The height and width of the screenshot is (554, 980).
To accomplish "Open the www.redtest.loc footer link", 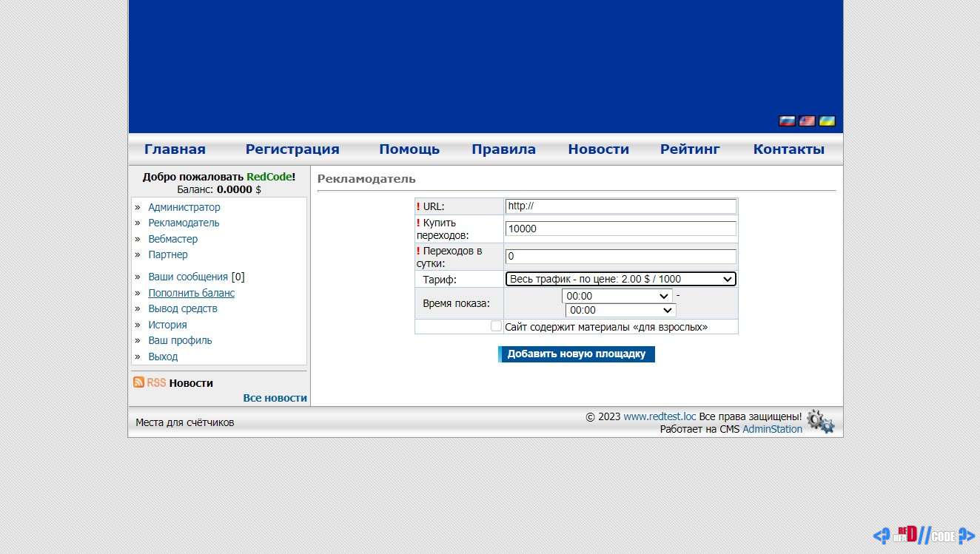I will 660,416.
